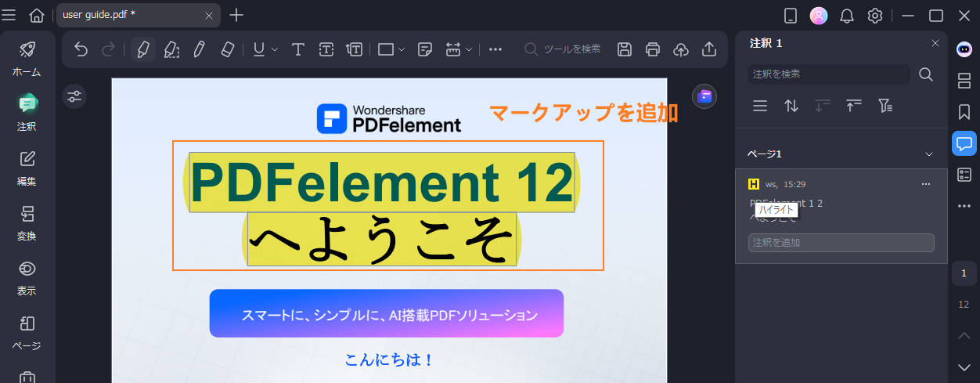Open the 表示 sidebar item
This screenshot has width=980, height=383.
27,277
